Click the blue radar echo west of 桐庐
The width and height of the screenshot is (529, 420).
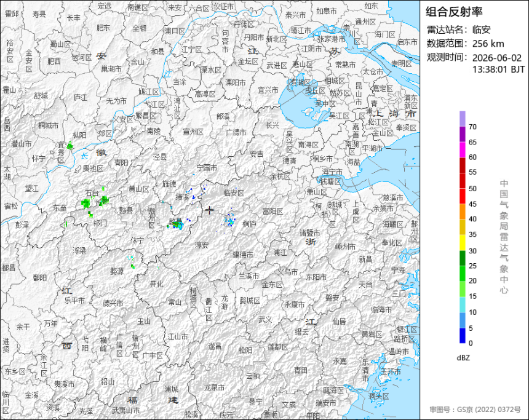230,221
